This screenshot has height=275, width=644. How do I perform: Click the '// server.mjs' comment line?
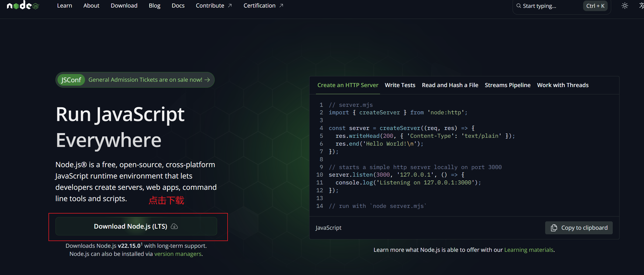(x=351, y=105)
